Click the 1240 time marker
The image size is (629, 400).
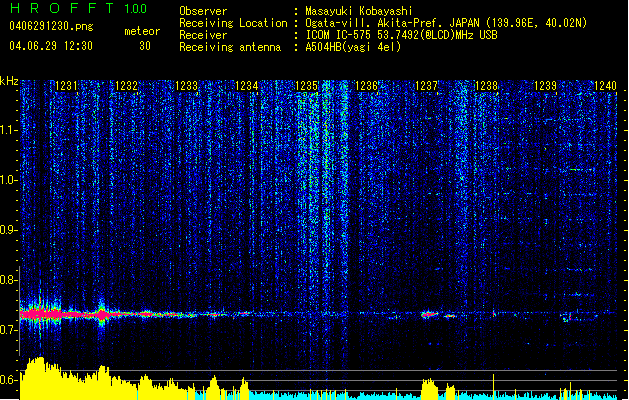coord(605,86)
